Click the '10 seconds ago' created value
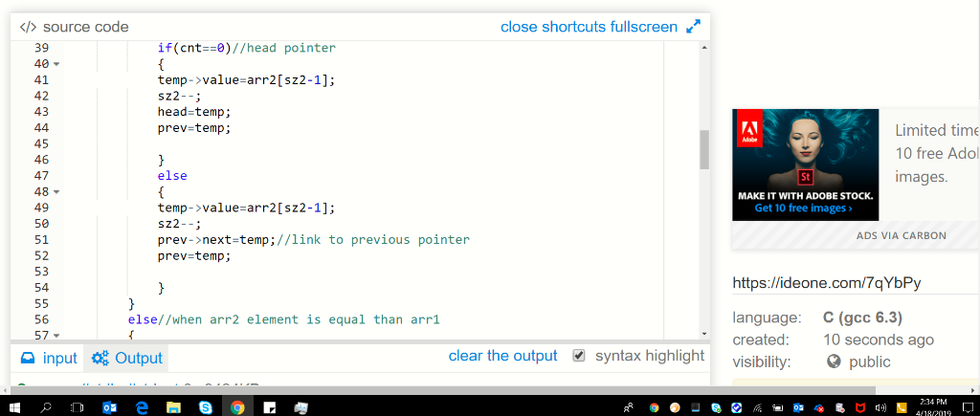Screen dimensions: 980x416 coord(879,339)
